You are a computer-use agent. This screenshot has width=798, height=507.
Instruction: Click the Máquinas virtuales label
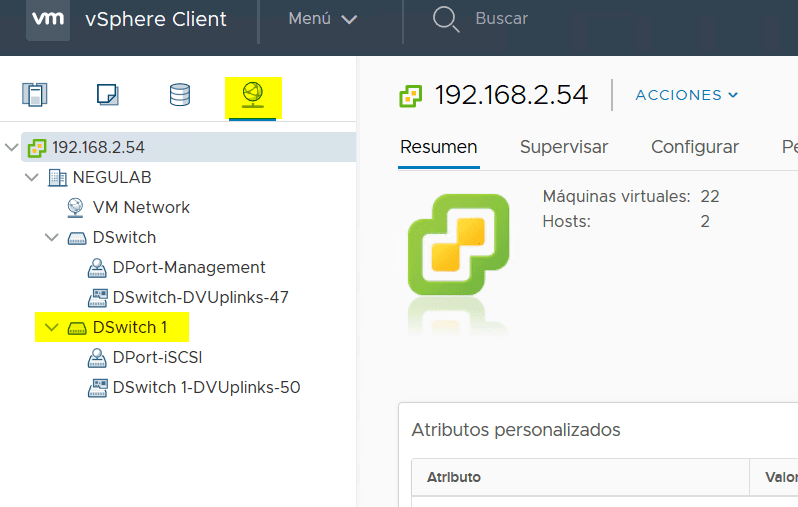coord(616,196)
